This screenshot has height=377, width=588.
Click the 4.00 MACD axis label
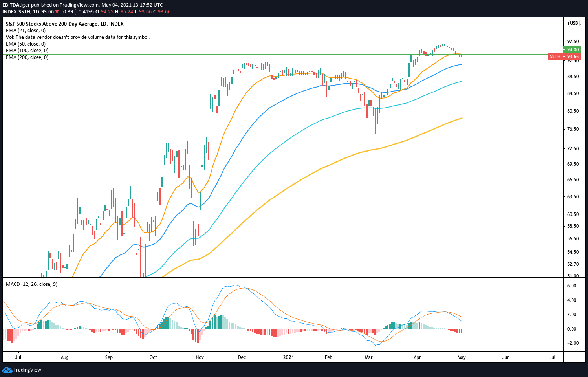coord(572,300)
